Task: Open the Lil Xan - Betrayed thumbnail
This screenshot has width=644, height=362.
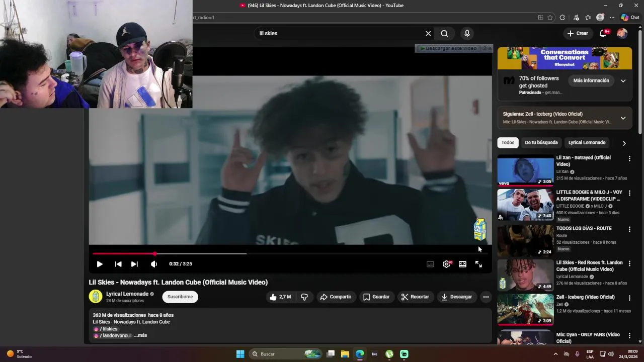Action: click(525, 170)
